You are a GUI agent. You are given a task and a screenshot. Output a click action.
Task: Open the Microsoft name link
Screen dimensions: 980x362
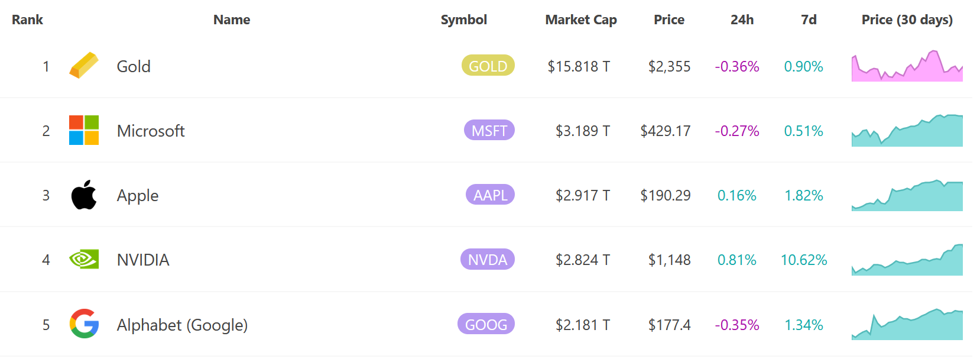click(x=151, y=131)
